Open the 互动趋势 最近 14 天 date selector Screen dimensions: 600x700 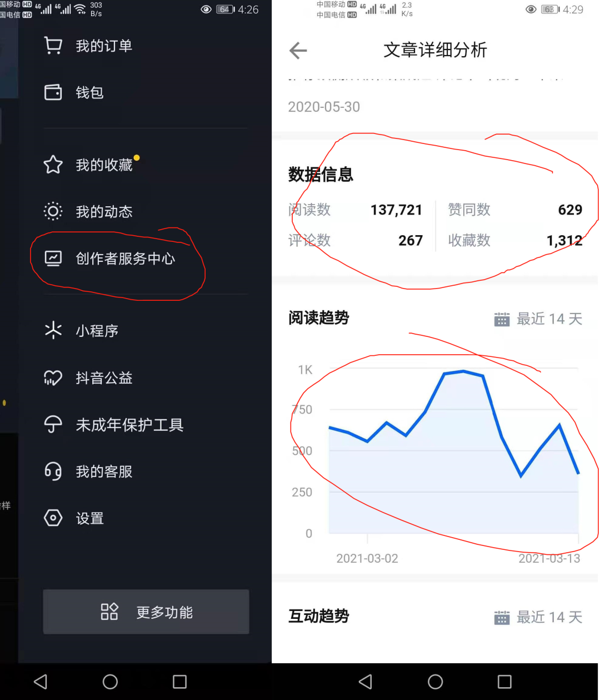[538, 617]
